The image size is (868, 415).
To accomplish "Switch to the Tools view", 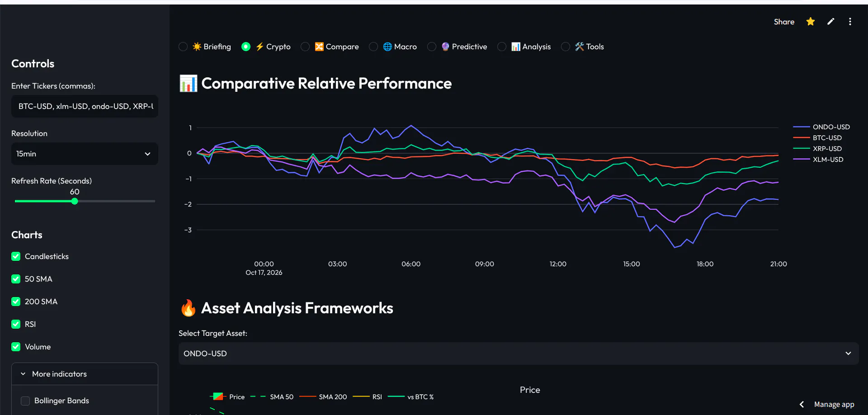I will tap(566, 47).
